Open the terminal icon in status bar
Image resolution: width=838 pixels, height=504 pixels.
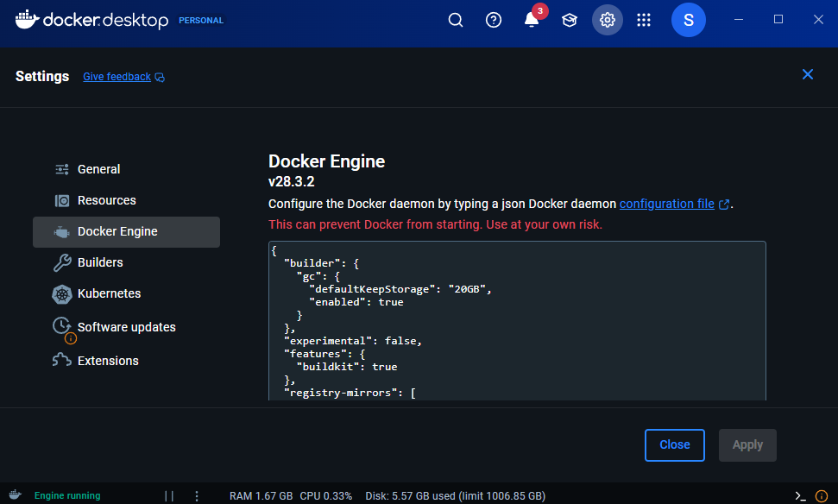pos(800,496)
